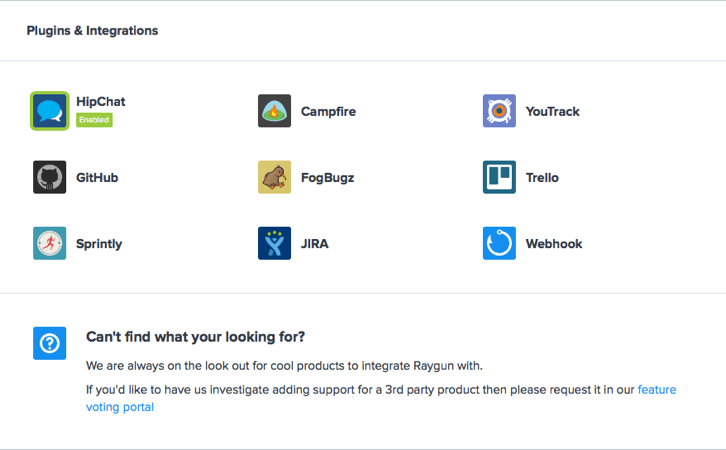726x450 pixels.
Task: Click the Campfire plugin icon
Action: [275, 111]
